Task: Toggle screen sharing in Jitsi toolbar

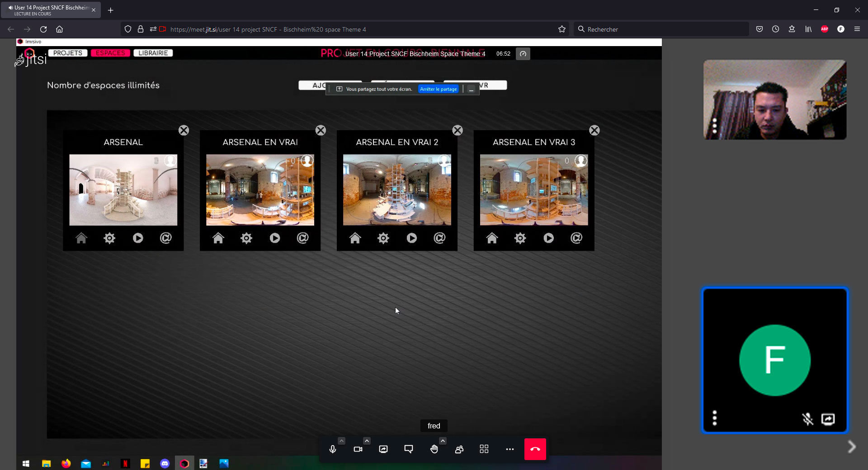Action: pos(383,449)
